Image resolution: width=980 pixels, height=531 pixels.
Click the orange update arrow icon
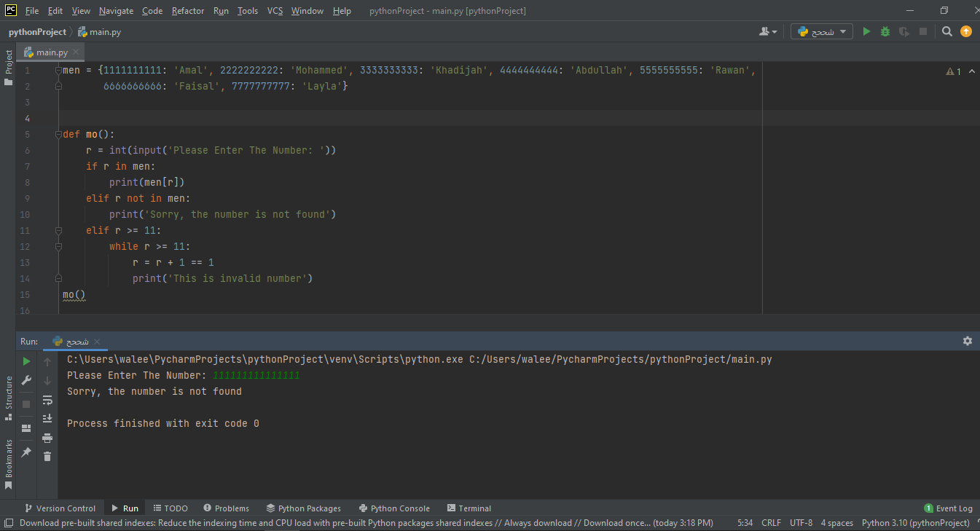click(966, 31)
